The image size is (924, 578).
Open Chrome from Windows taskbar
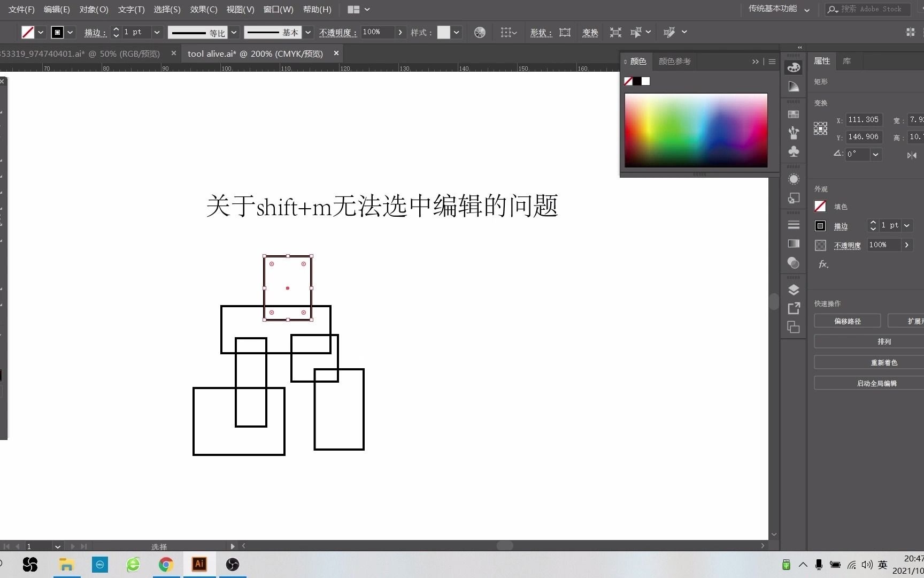click(166, 565)
